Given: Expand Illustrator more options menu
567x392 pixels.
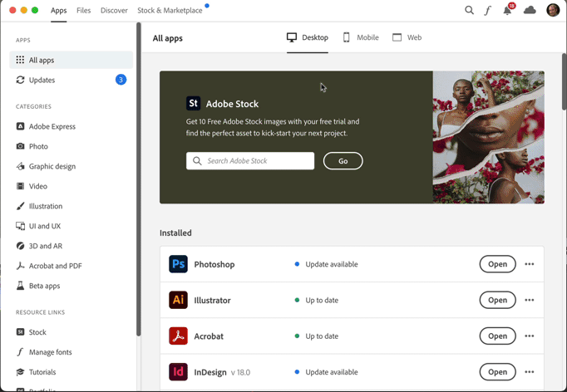Looking at the screenshot, I should point(530,300).
